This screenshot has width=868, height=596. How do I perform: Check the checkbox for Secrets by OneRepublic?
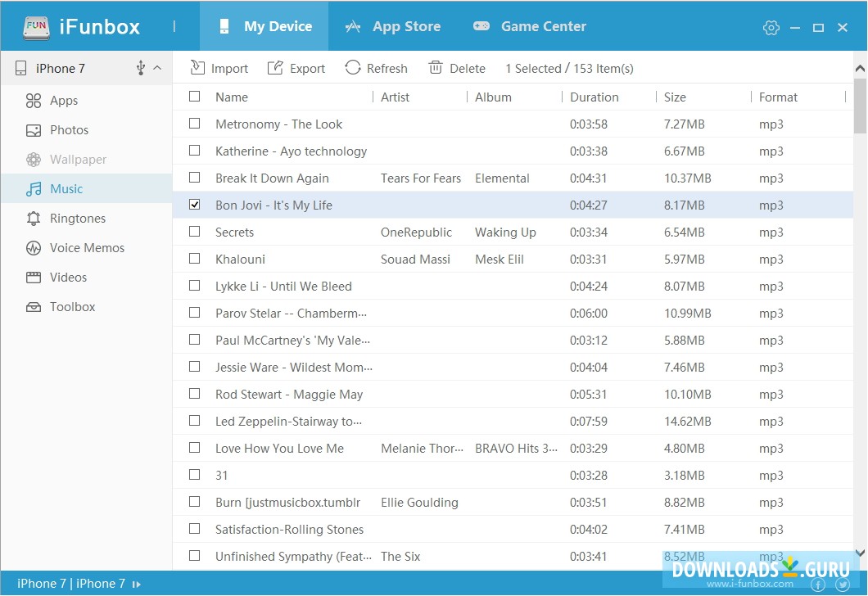194,232
